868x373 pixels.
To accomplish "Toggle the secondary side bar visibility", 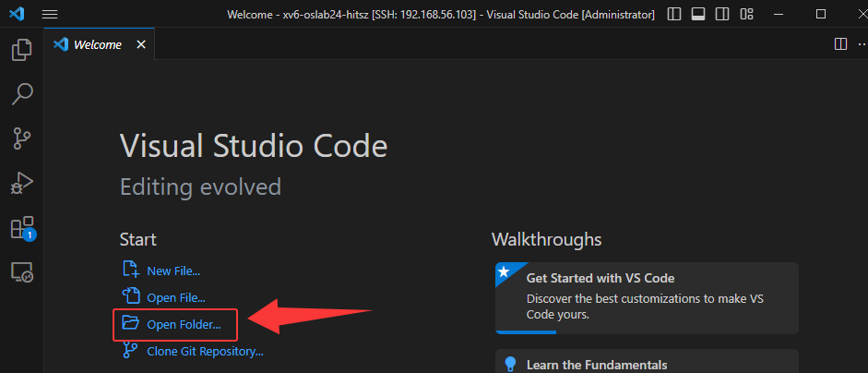I will click(x=722, y=15).
